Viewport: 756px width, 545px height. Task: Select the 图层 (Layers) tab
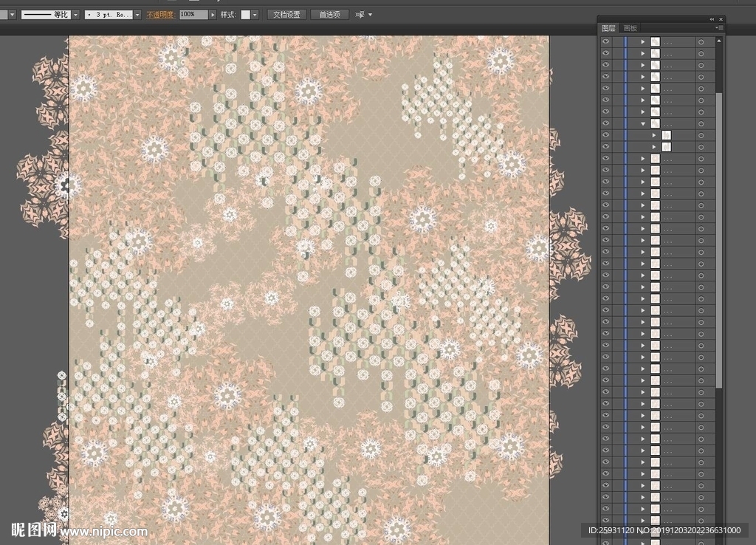coord(608,28)
